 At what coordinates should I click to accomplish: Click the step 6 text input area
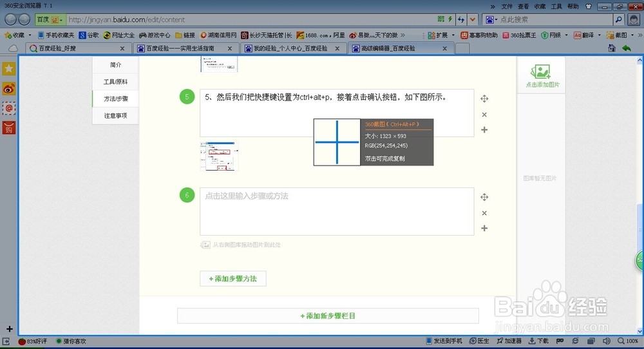point(337,211)
